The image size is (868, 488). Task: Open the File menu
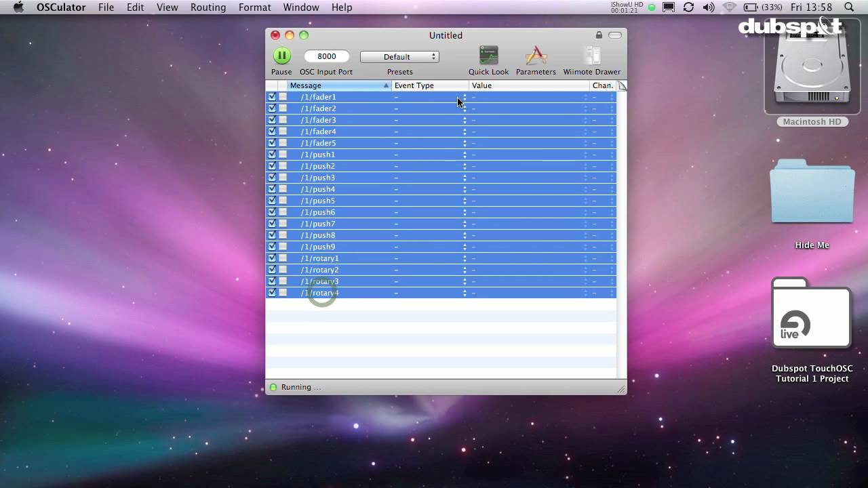[x=106, y=7]
